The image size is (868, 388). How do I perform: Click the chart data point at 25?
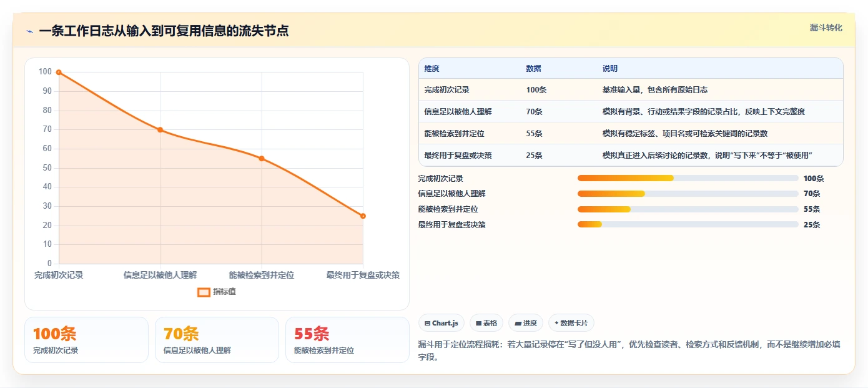[363, 216]
